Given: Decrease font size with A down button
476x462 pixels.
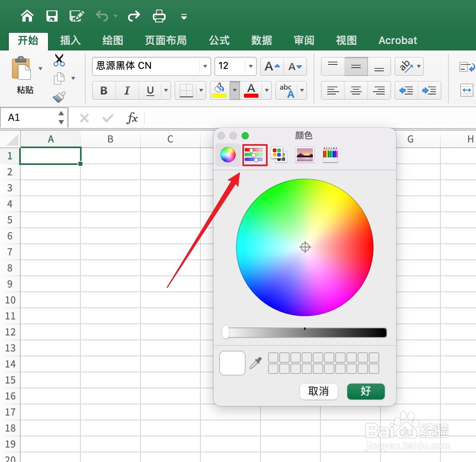Looking at the screenshot, I should coord(295,66).
